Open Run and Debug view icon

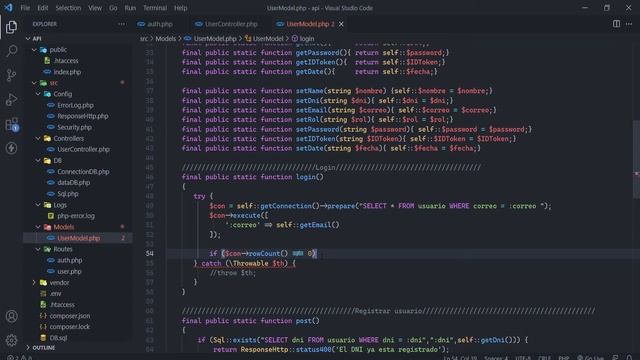11,100
